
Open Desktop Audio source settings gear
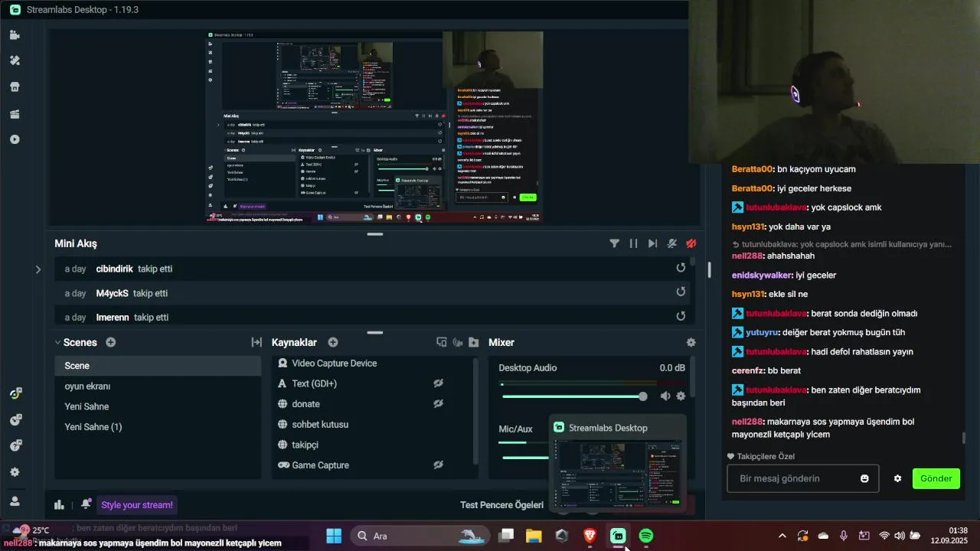pos(681,396)
